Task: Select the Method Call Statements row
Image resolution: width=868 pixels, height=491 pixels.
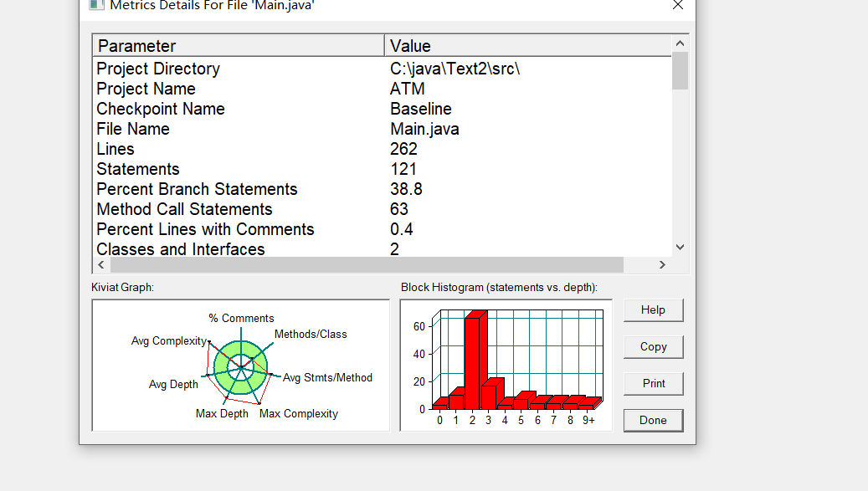Action: [x=383, y=209]
